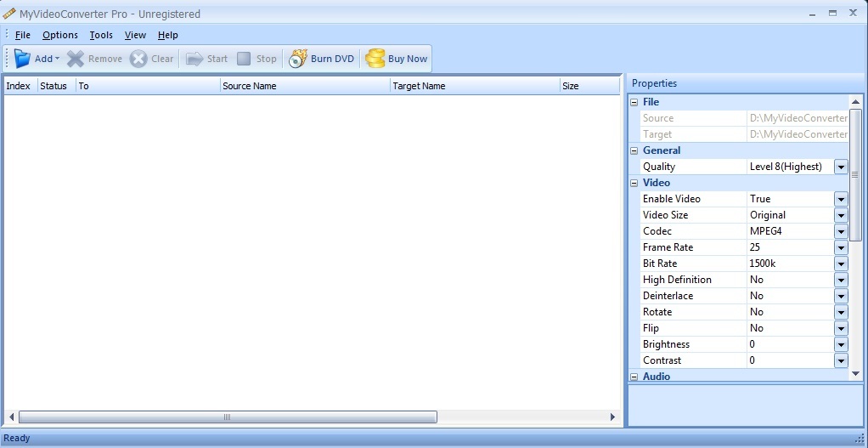Click the Properties panel scroll up arrow
Screen dimensions: 868x448
click(855, 102)
